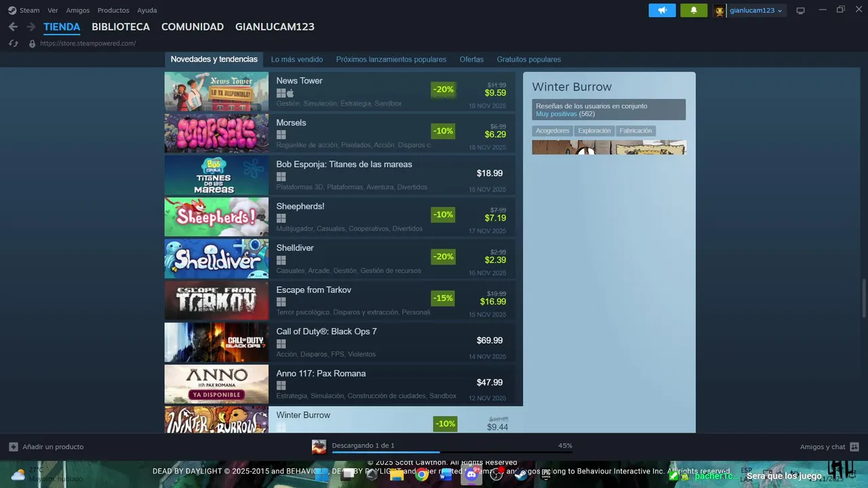Click the -15% badge for Escape from Tarkov

443,298
